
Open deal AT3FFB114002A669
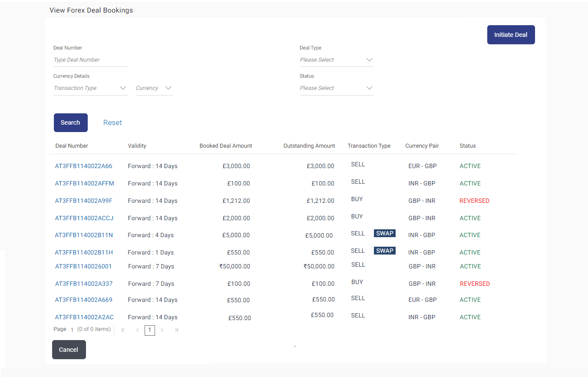(x=83, y=300)
